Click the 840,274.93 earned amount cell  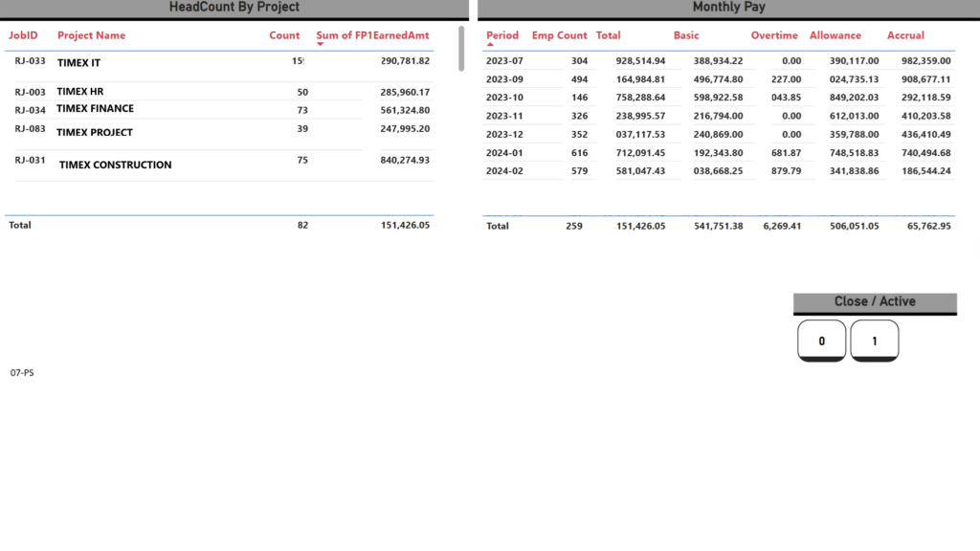coord(405,161)
